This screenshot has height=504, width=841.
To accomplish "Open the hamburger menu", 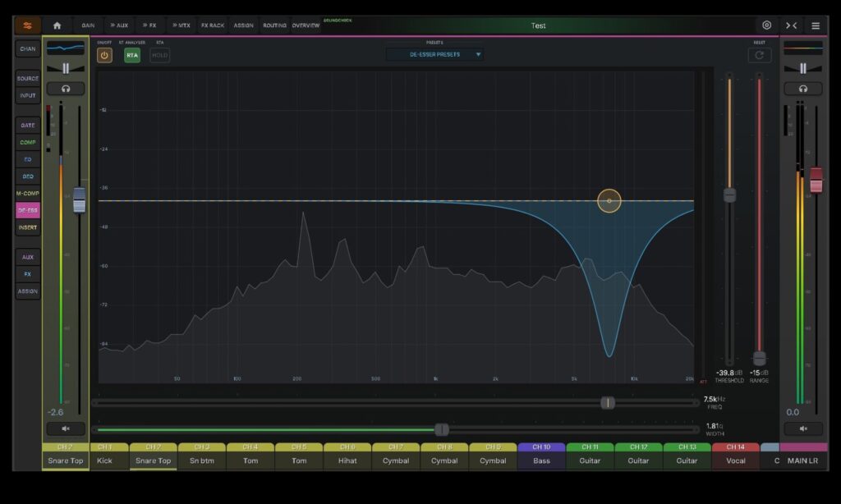I will 816,25.
